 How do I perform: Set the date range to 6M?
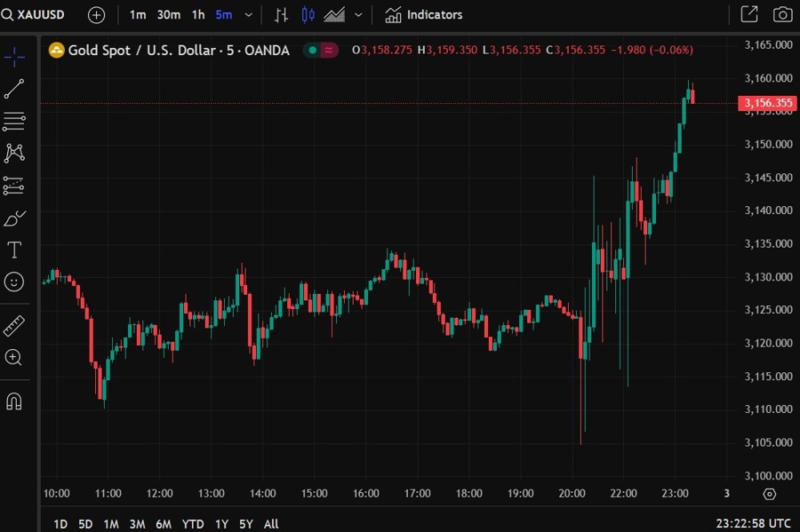click(x=164, y=524)
